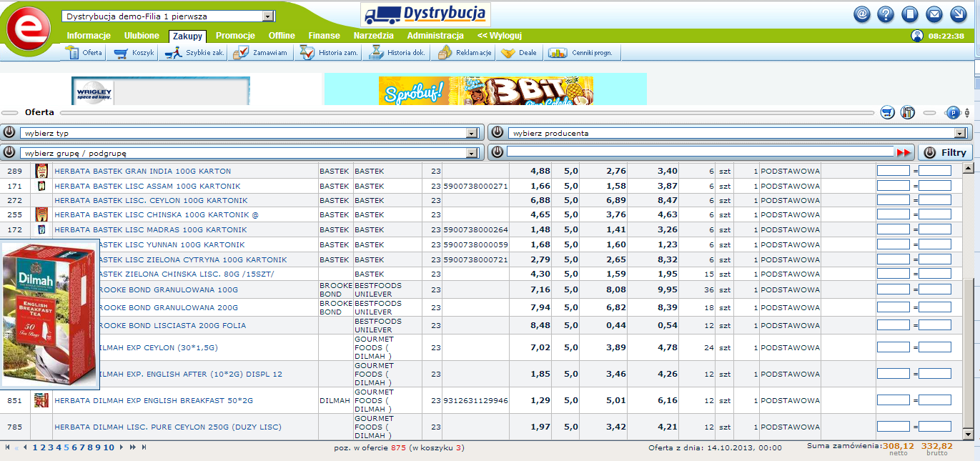Viewport: 980px width, 461px height.
Task: Click the table scrollbar down arrow
Action: coord(969,434)
